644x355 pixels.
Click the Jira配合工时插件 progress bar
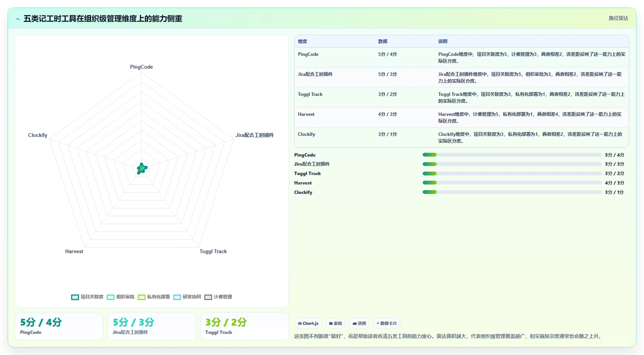pos(512,164)
